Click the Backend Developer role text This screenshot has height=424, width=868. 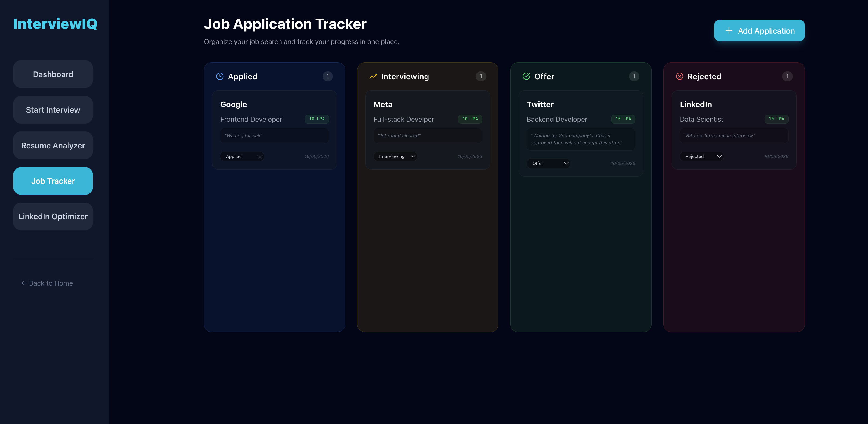pyautogui.click(x=557, y=119)
